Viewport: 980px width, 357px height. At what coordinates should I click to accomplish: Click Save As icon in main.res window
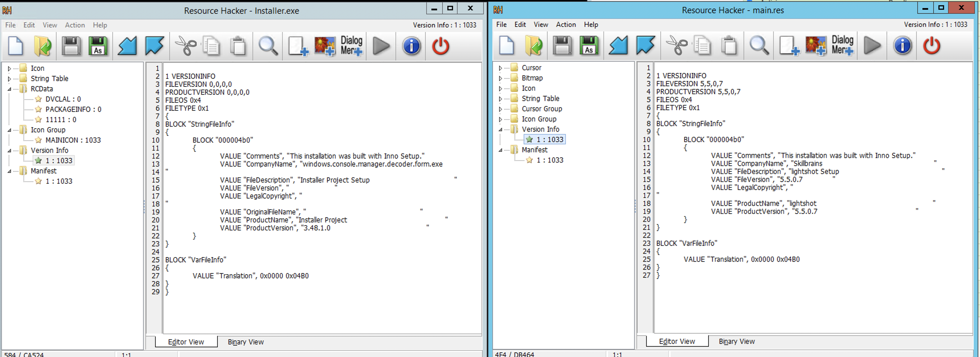(589, 46)
